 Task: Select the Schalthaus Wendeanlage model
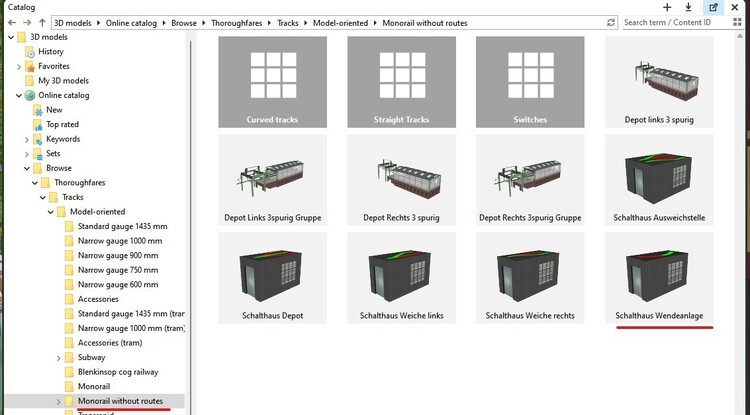pos(659,278)
